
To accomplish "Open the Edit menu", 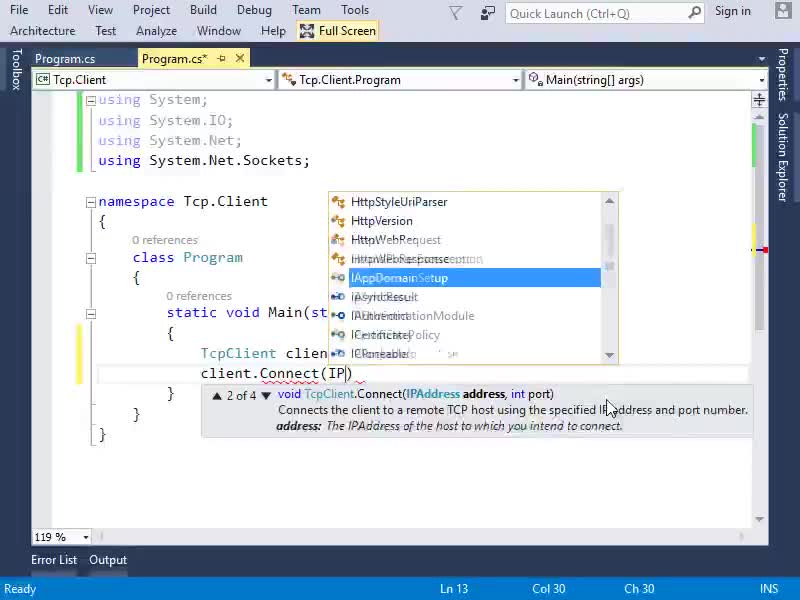I will (58, 10).
